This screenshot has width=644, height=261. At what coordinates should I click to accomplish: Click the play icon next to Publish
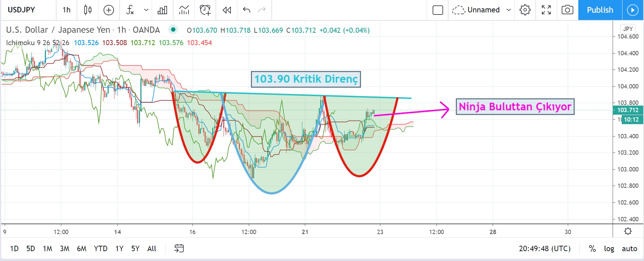pyautogui.click(x=633, y=10)
